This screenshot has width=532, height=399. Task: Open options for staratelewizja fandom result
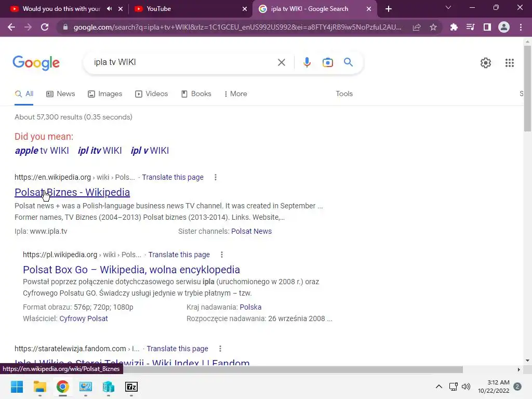[x=220, y=349]
